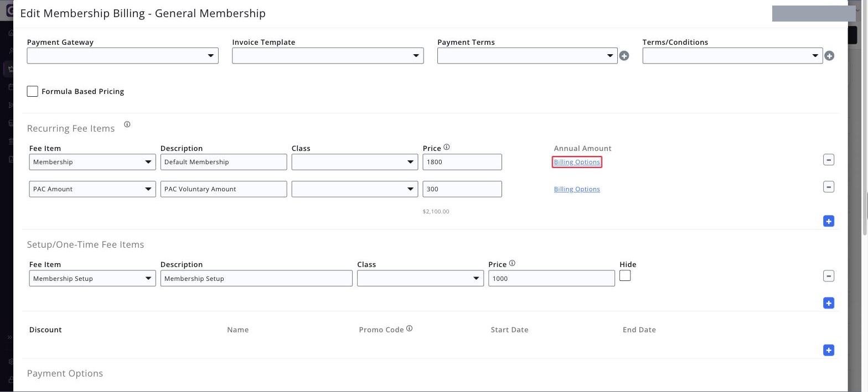Edit the Default Membership description field
The height and width of the screenshot is (392, 868).
[x=224, y=162]
